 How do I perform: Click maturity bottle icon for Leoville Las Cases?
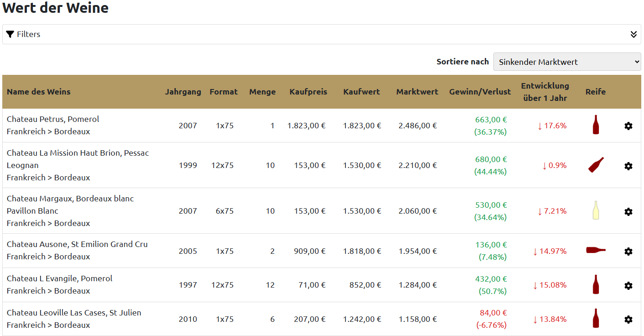[596, 318]
